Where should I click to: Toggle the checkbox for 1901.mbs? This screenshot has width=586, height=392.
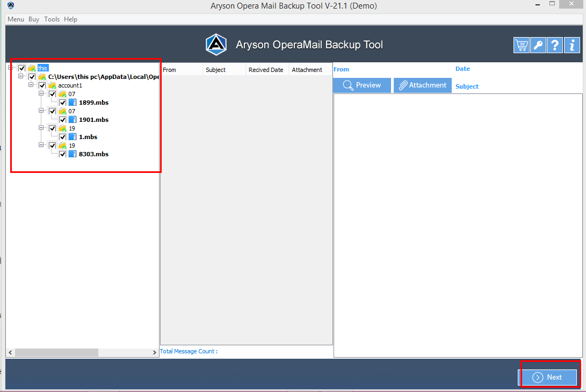(x=62, y=120)
